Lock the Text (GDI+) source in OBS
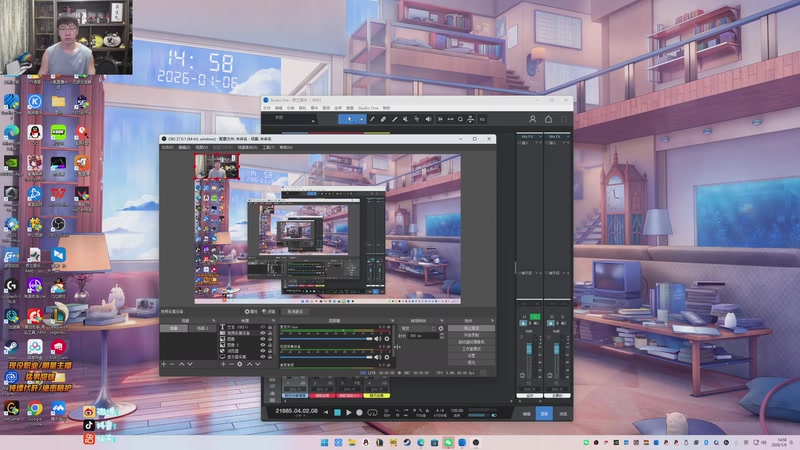The height and width of the screenshot is (450, 800). coord(270,327)
